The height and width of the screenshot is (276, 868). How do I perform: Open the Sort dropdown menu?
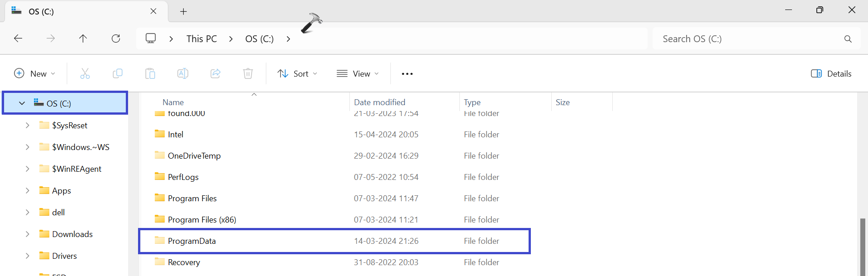pos(297,73)
